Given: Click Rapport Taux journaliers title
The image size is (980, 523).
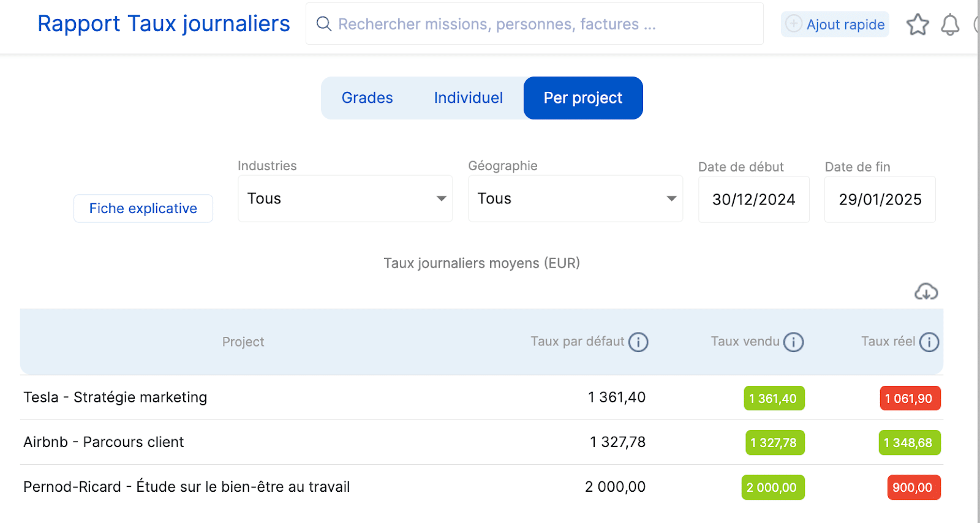Looking at the screenshot, I should click(164, 23).
